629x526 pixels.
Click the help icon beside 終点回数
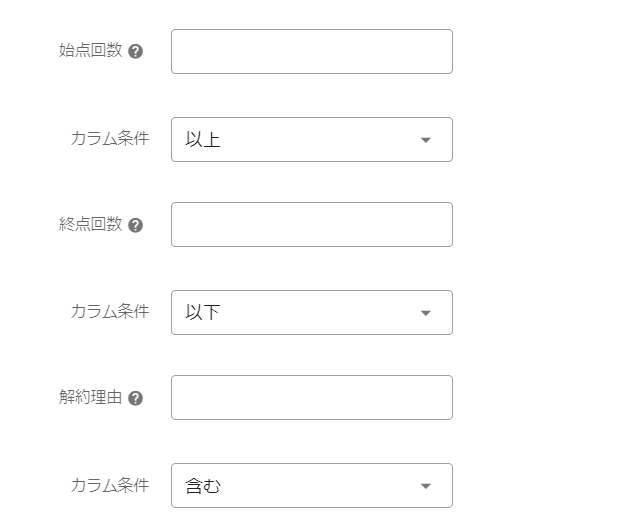coord(136,225)
